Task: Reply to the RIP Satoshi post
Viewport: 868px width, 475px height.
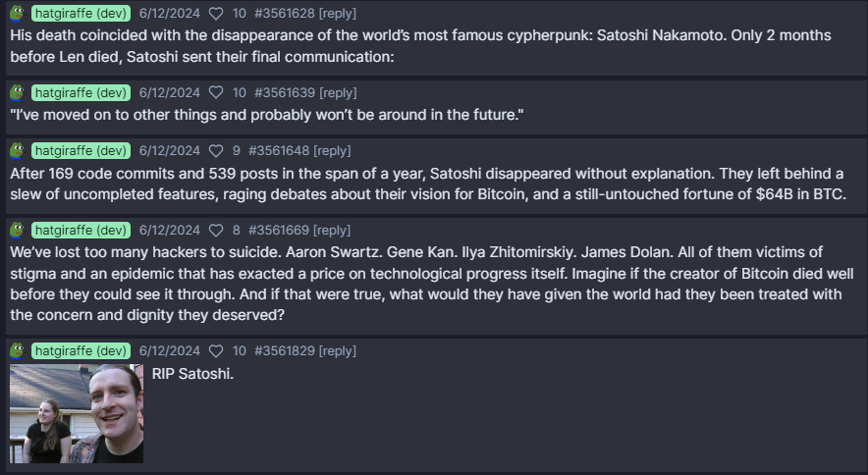Action: coord(338,350)
